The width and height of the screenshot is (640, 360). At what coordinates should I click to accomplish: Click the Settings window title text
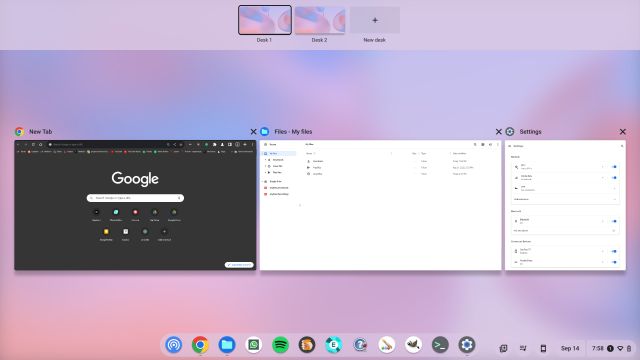point(530,132)
